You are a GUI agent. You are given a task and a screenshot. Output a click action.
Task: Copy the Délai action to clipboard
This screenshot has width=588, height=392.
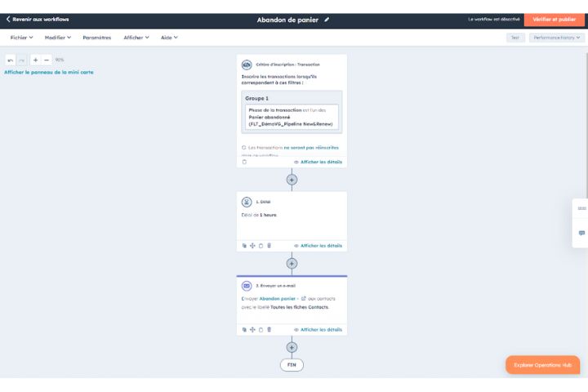261,246
